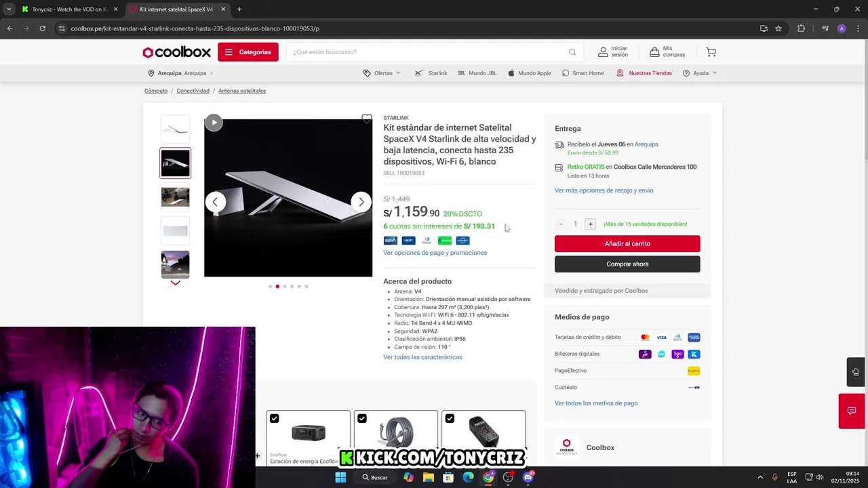The image size is (868, 488).
Task: Open the red chat widget button
Action: click(x=852, y=411)
